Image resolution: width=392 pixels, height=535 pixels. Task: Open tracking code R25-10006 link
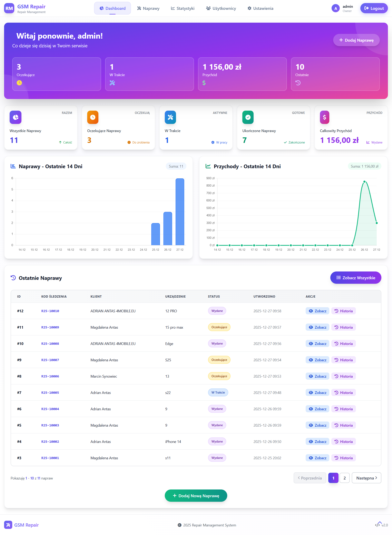pos(50,376)
